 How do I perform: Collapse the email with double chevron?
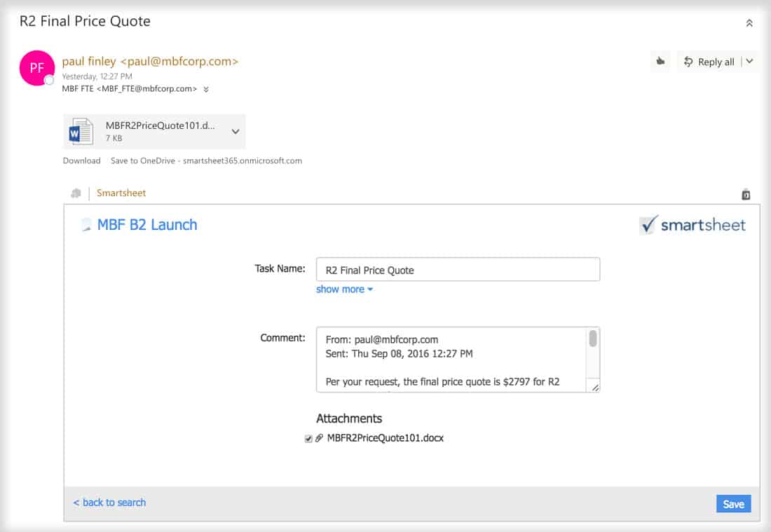pos(749,23)
